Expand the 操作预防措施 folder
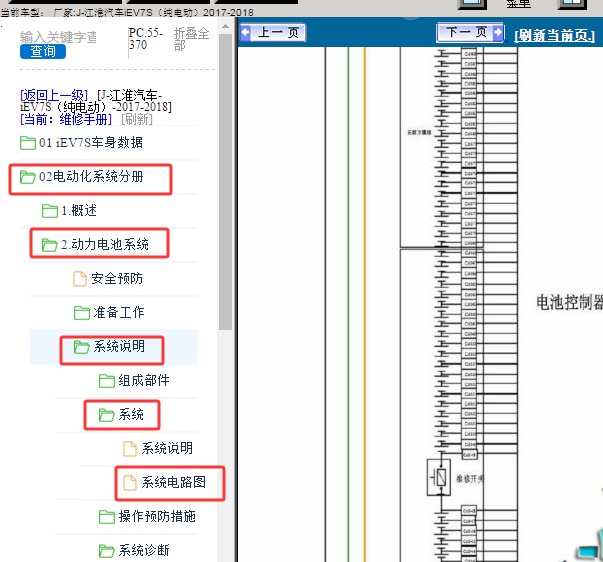 (x=157, y=516)
